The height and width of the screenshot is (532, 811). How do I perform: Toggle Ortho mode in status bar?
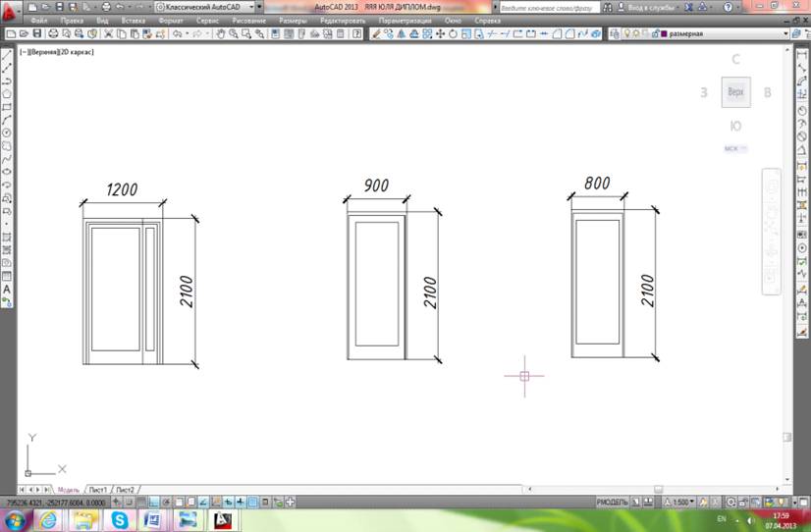click(153, 502)
